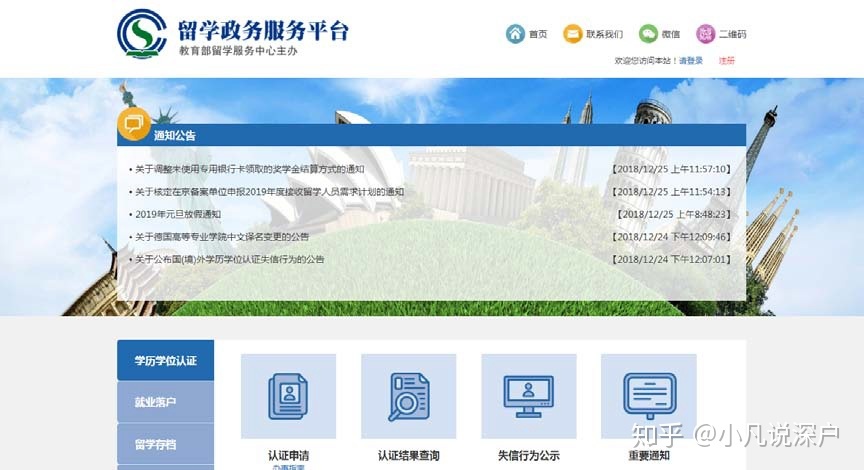Click the 认证结果查询 label text
Image resolution: width=864 pixels, height=470 pixels.
point(408,456)
